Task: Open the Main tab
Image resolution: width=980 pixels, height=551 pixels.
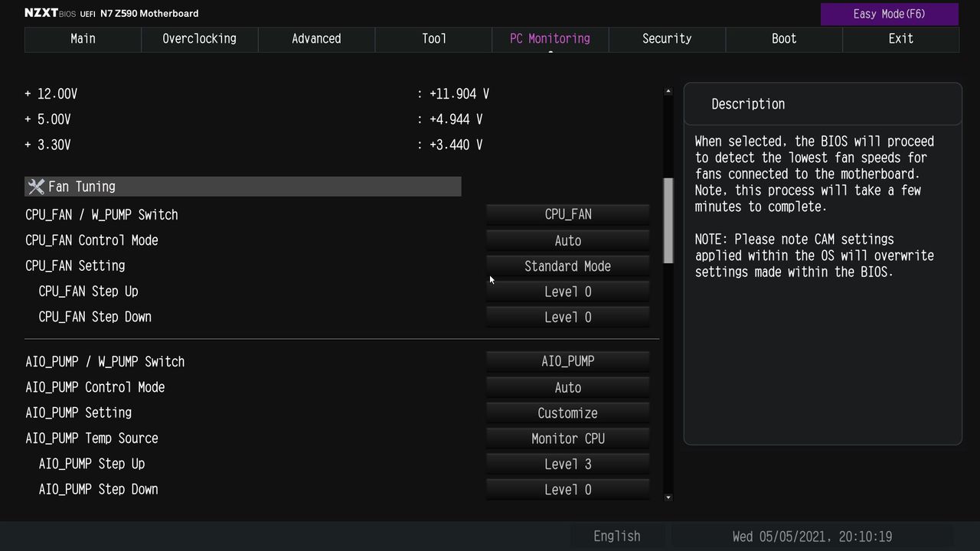Action: point(83,39)
